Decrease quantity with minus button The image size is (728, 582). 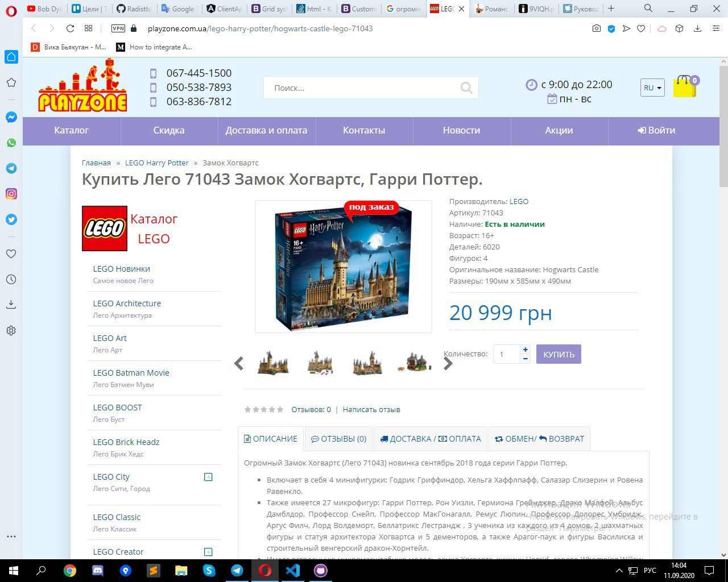coord(526,359)
